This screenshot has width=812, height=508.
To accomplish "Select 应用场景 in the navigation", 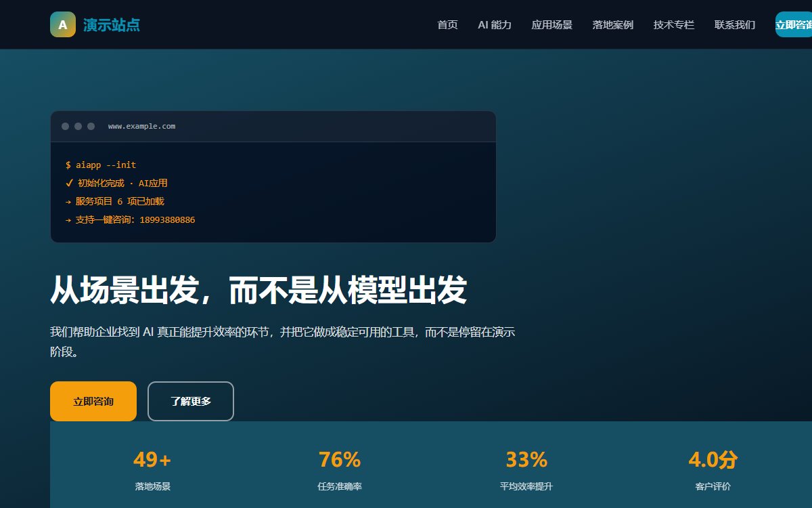I will [552, 25].
